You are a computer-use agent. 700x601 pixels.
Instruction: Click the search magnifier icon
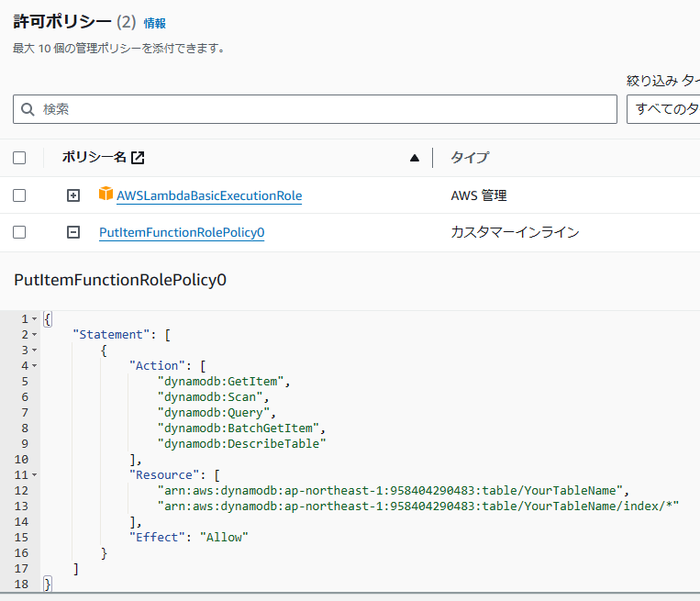(28, 109)
